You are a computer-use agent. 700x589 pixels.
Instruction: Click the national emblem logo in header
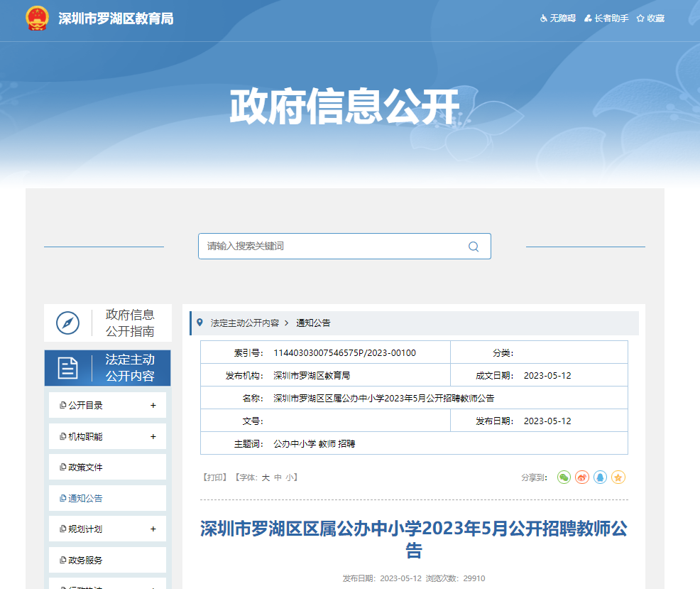37,18
